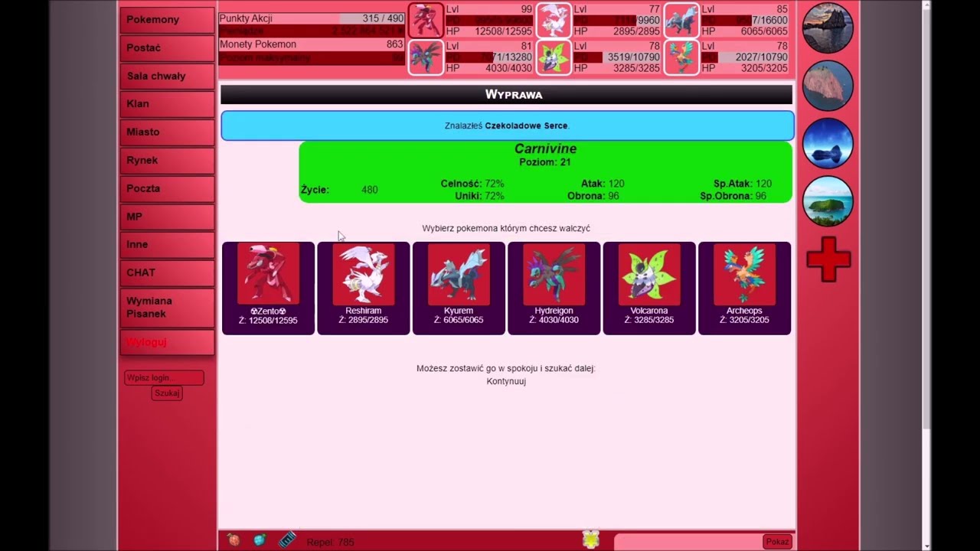980x551 pixels.
Task: Click the Wyprawa section header
Action: [506, 94]
